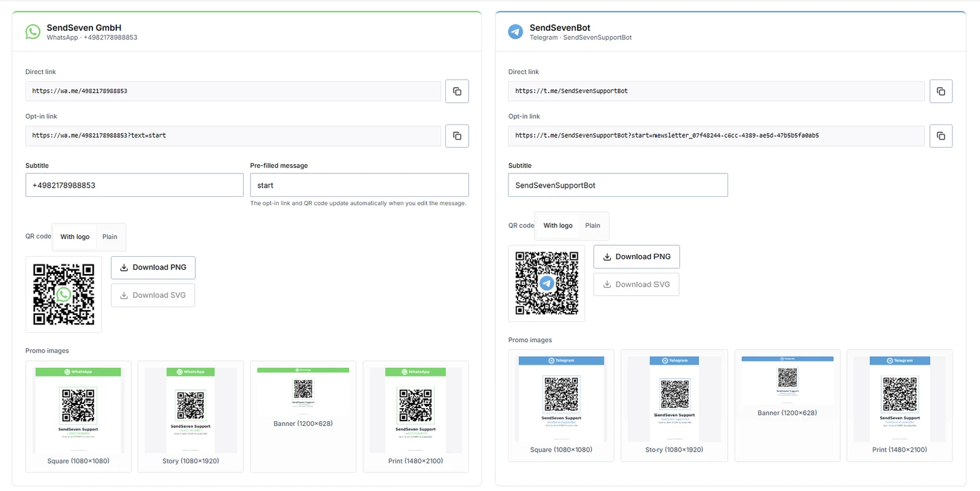The width and height of the screenshot is (980, 491).
Task: Click the Pre-filled message field containing 'start'
Action: 360,185
